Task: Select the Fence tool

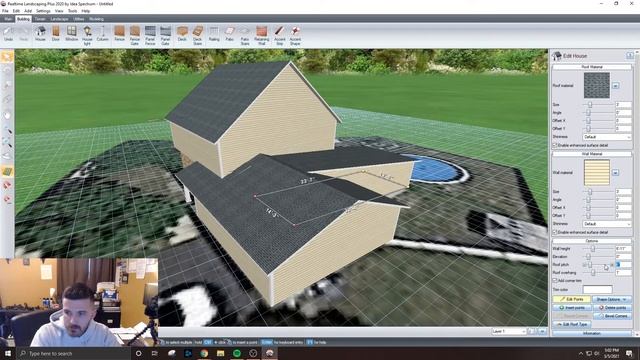Action: point(119,34)
